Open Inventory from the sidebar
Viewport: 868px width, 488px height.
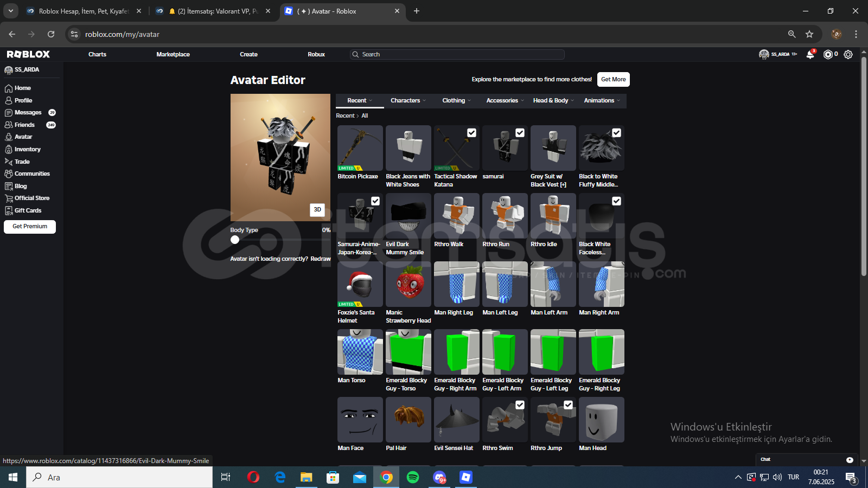pos(27,149)
